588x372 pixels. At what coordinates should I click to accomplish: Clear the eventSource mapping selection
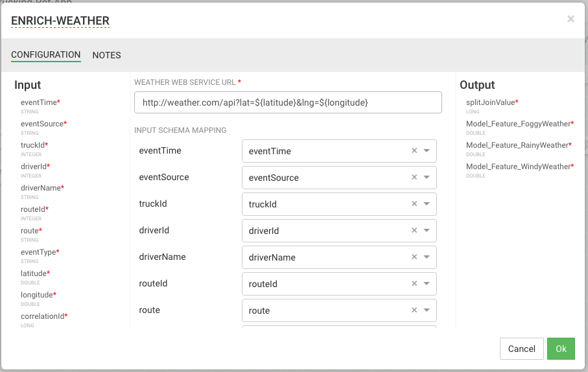click(414, 178)
